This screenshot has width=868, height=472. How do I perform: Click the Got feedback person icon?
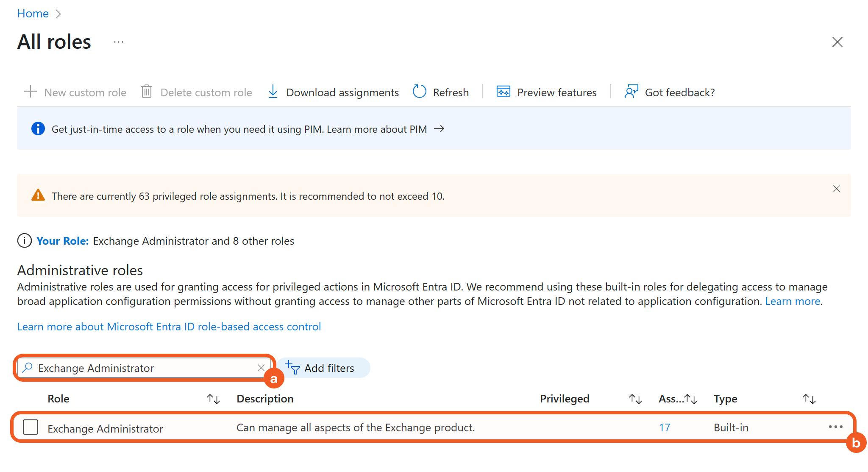click(x=631, y=92)
